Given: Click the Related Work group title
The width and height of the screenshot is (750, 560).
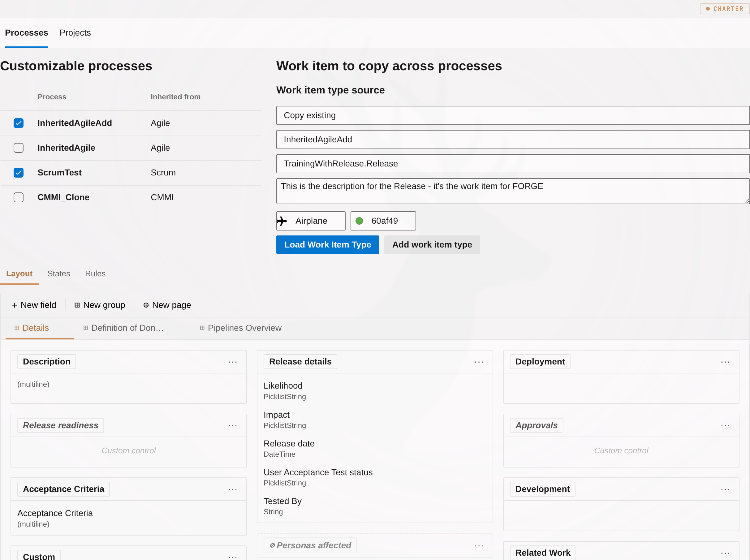Looking at the screenshot, I should pyautogui.click(x=543, y=553).
